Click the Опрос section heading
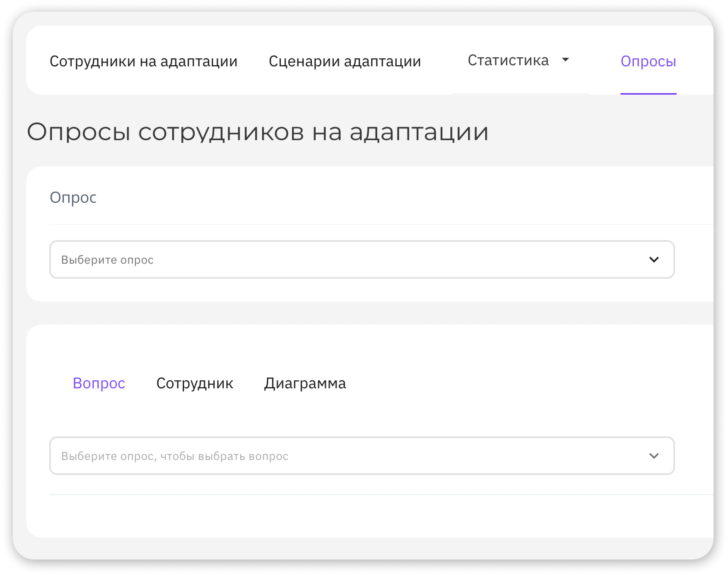 click(x=73, y=198)
